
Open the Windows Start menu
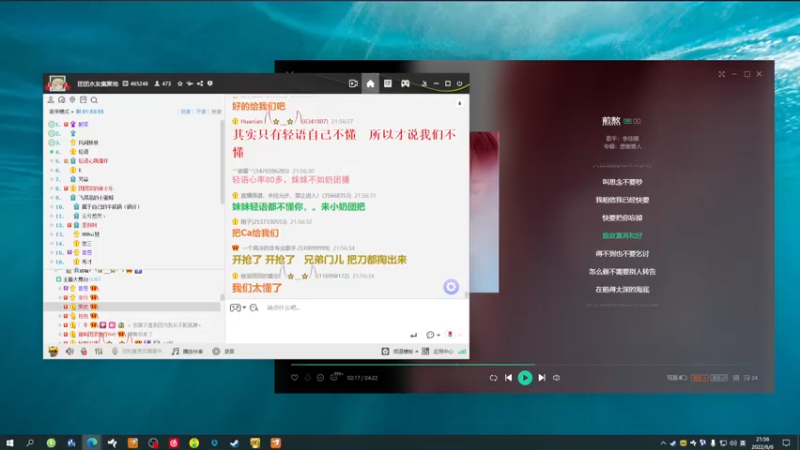click(x=10, y=443)
